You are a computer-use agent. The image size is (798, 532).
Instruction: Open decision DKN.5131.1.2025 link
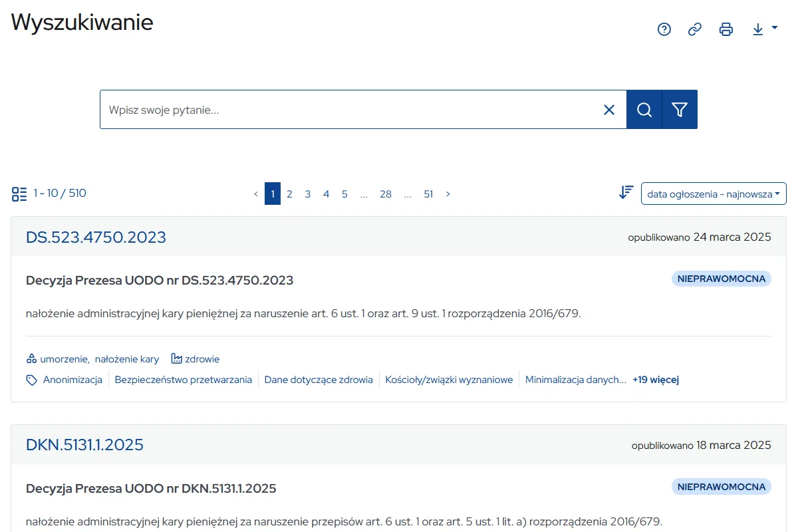[84, 445]
